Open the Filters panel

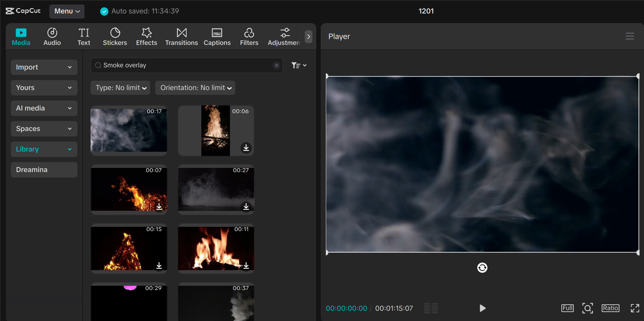tap(249, 36)
